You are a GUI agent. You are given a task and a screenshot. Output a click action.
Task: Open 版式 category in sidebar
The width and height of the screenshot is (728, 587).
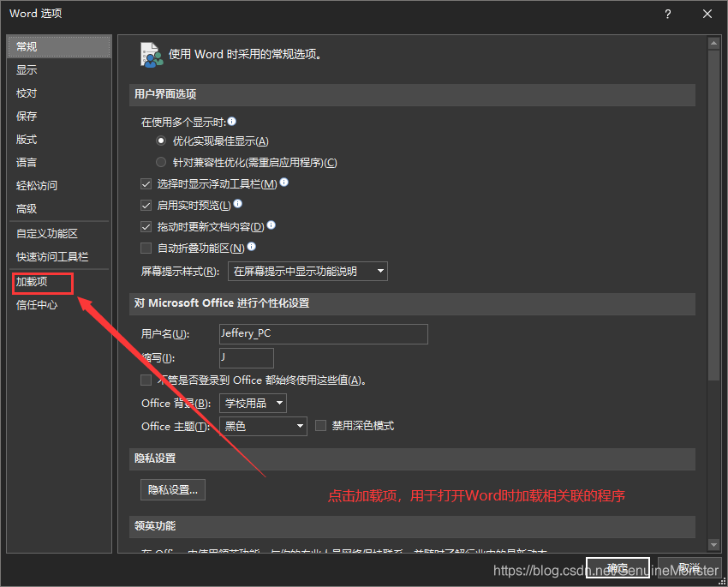point(59,140)
